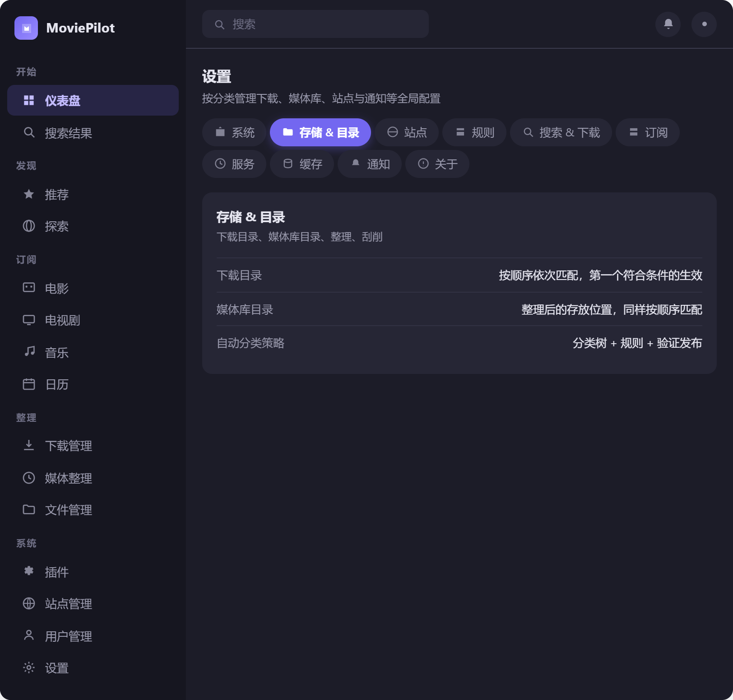The image size is (733, 700).
Task: Click the 探索 explore icon
Action: 29,226
